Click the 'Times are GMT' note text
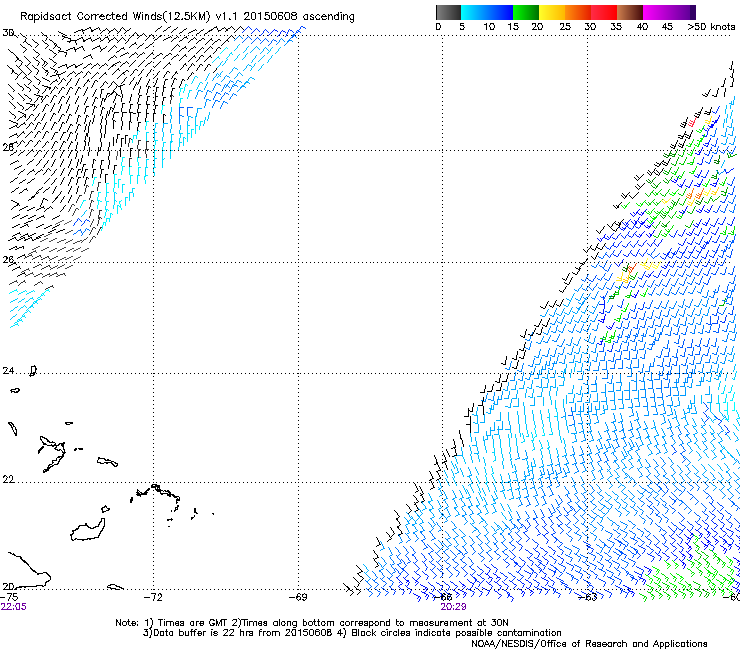Image resolution: width=740 pixels, height=650 pixels. 192,623
